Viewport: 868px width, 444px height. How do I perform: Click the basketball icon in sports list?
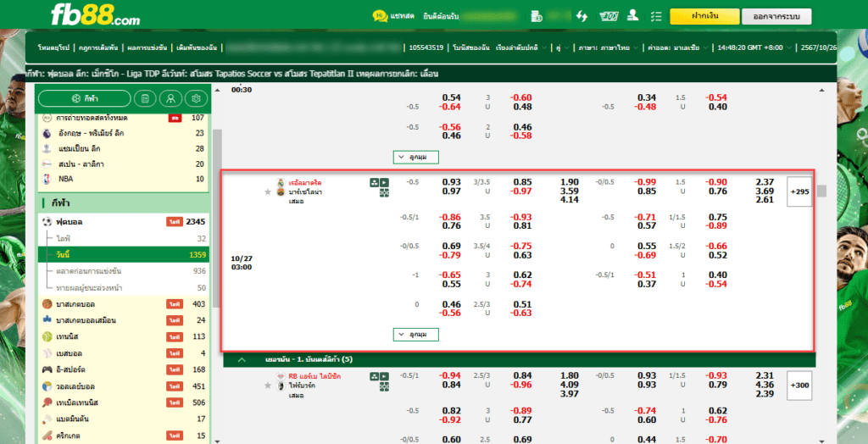(47, 304)
